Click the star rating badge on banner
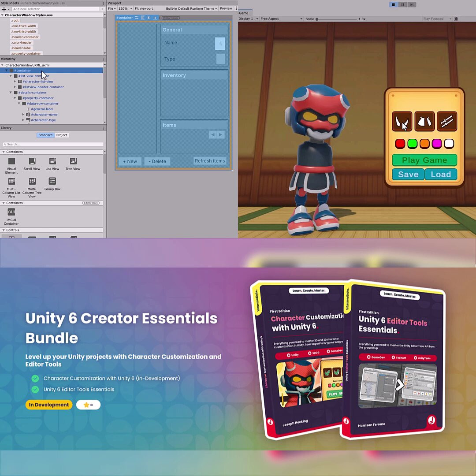 [x=88, y=405]
